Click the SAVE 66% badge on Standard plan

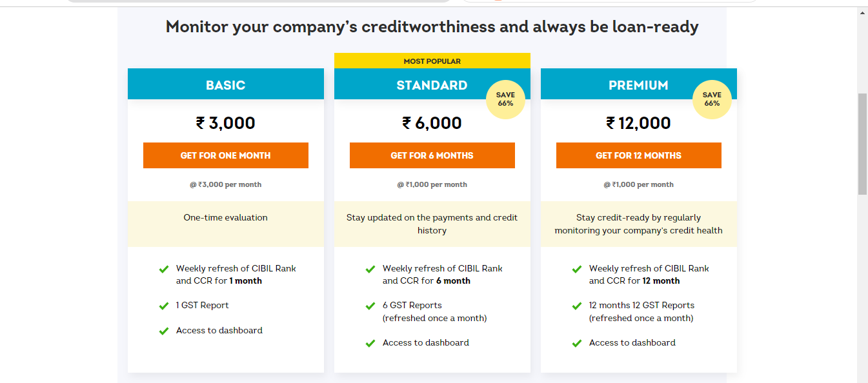(505, 100)
